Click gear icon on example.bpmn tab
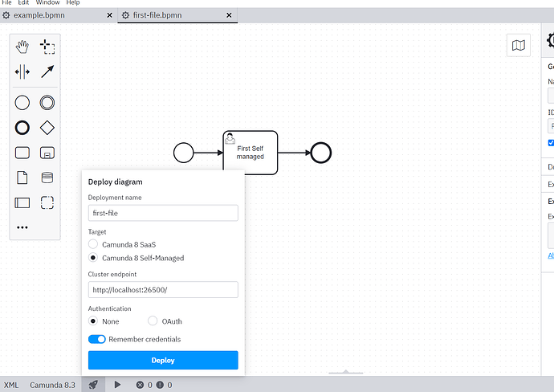Screen dimensions: 554x392 6,15
